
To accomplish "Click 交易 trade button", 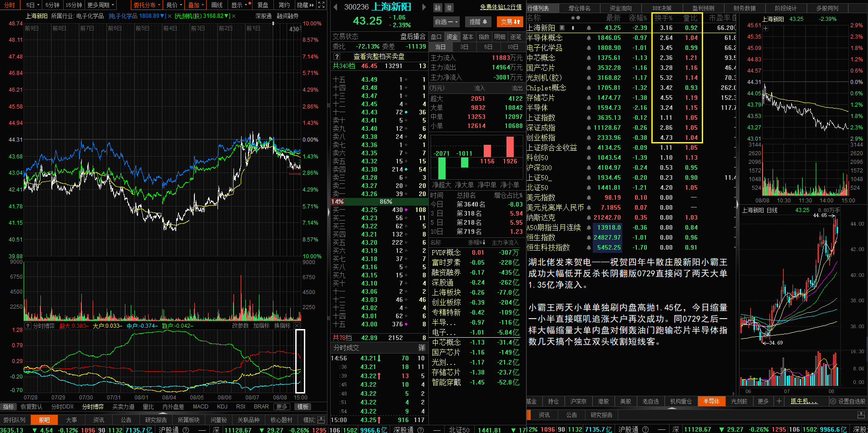I will [511, 22].
